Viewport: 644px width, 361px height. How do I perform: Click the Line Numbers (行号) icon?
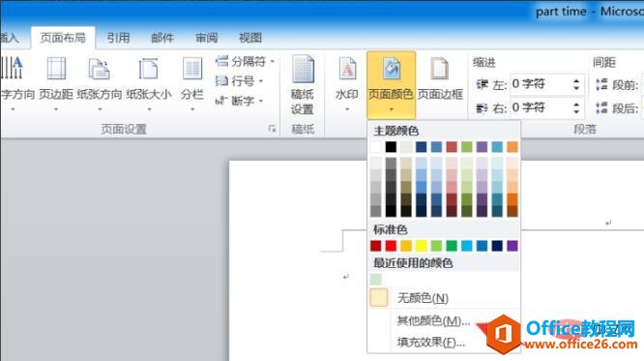[222, 81]
